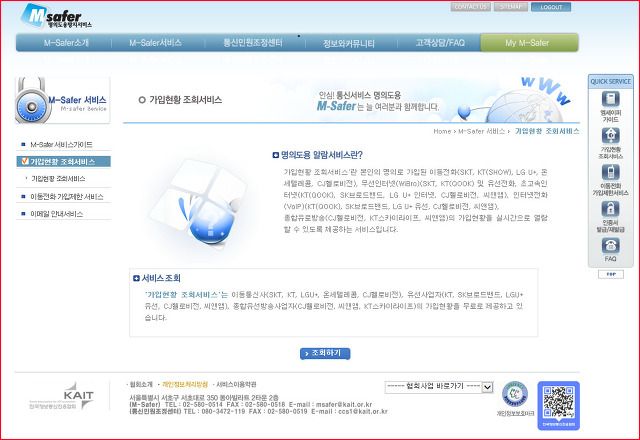
Task: Click the 조회하기 button
Action: coord(325,353)
